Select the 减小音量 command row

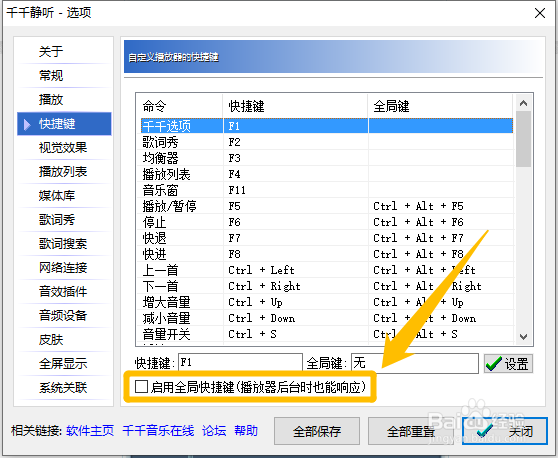tap(327, 318)
